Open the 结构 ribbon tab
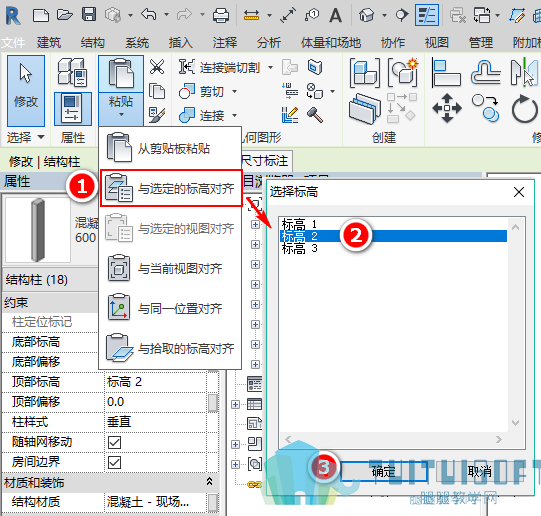 pyautogui.click(x=92, y=42)
